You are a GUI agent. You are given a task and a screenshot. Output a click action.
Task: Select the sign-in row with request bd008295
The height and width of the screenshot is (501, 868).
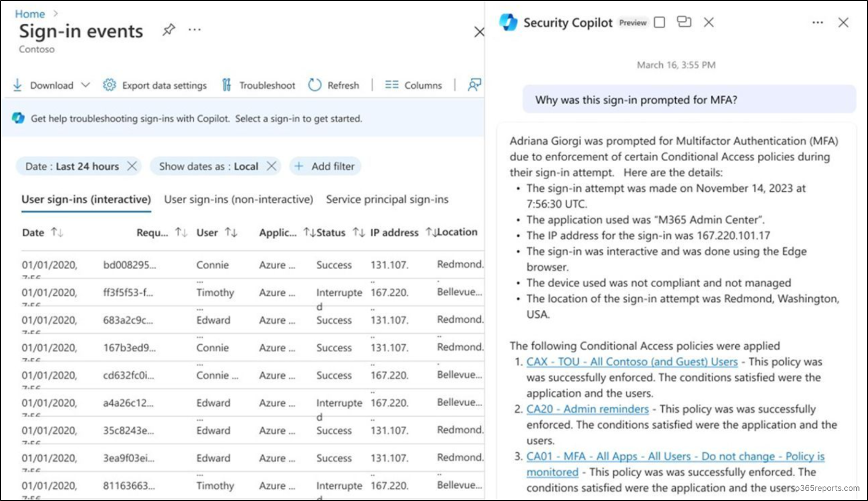(252, 265)
